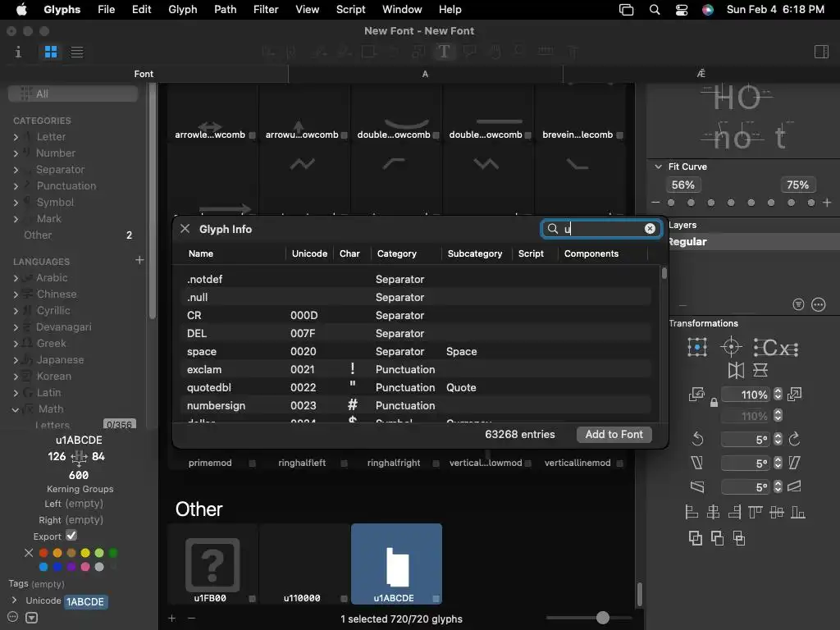
Task: Expand the Unicode disclosure arrow
Action: tap(15, 600)
